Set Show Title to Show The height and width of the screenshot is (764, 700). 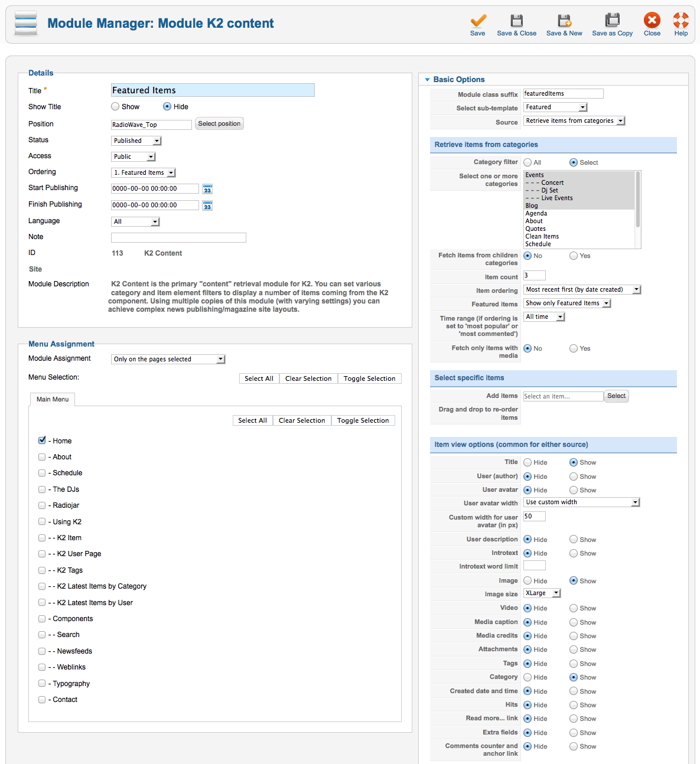point(115,107)
